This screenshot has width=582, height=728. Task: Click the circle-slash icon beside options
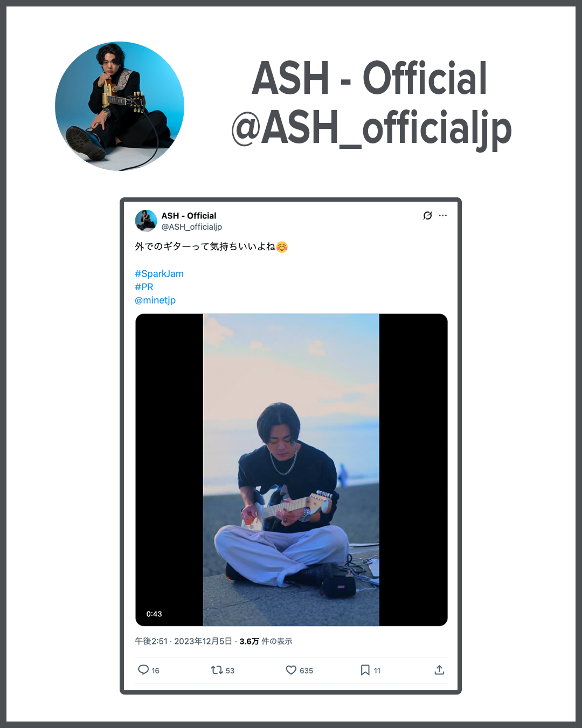(x=427, y=215)
